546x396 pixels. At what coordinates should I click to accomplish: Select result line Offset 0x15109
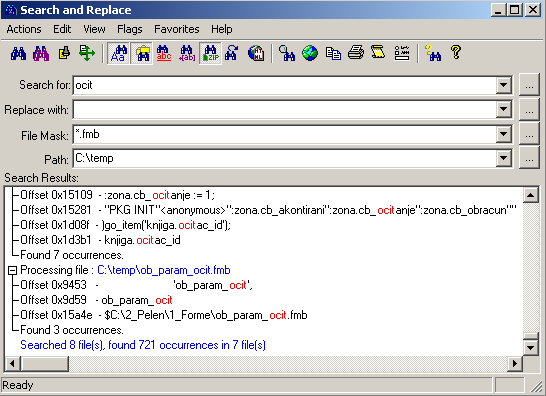[118, 195]
